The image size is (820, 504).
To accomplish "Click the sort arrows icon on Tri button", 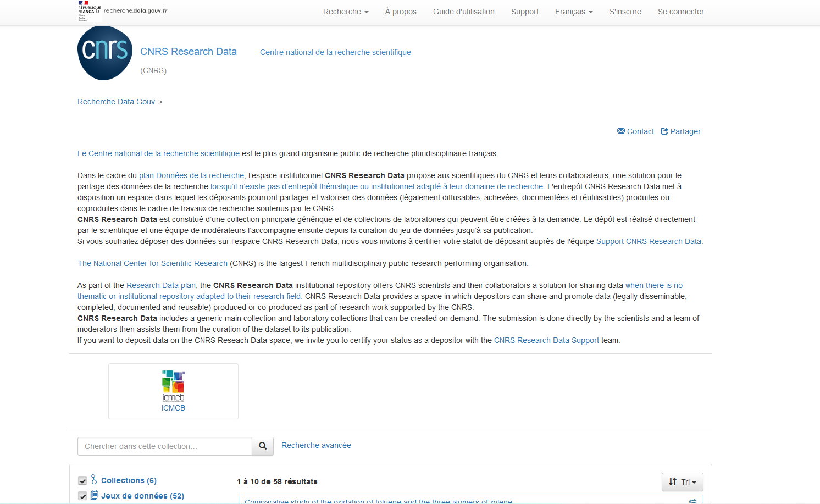I will tap(673, 481).
